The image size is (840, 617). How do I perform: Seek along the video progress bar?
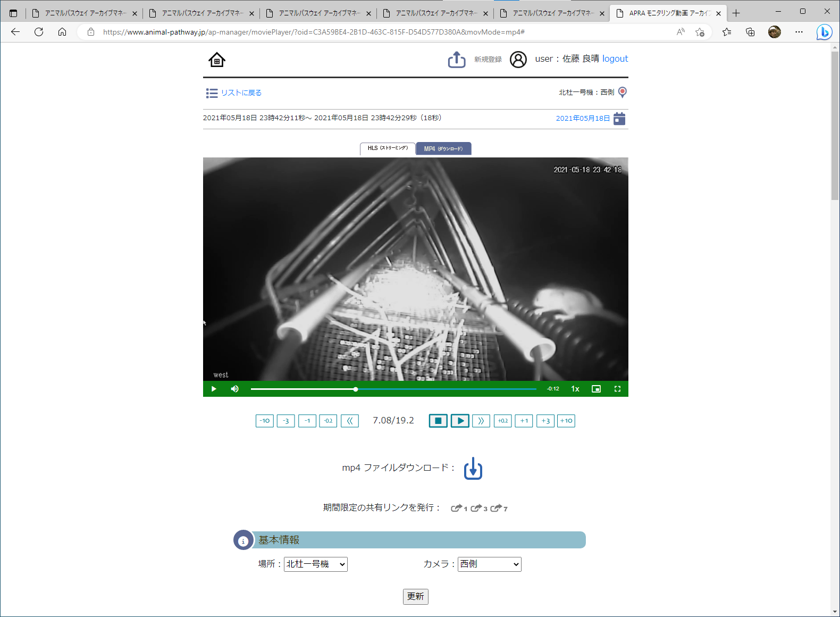393,389
